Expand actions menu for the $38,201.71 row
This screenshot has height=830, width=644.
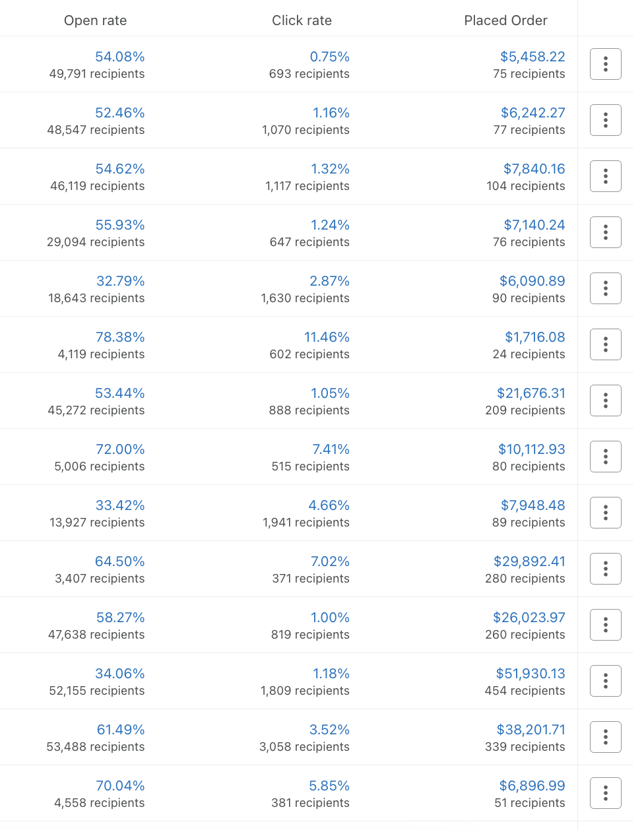605,737
